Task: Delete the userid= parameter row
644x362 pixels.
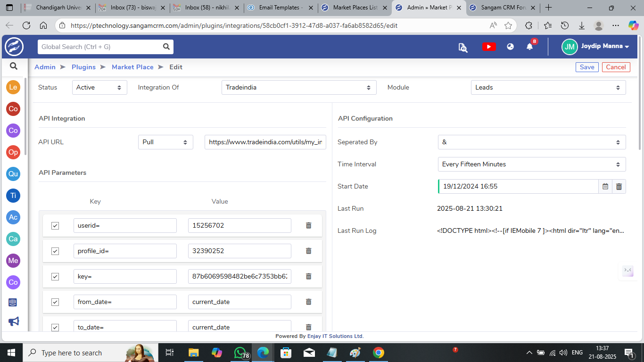Action: click(309, 225)
